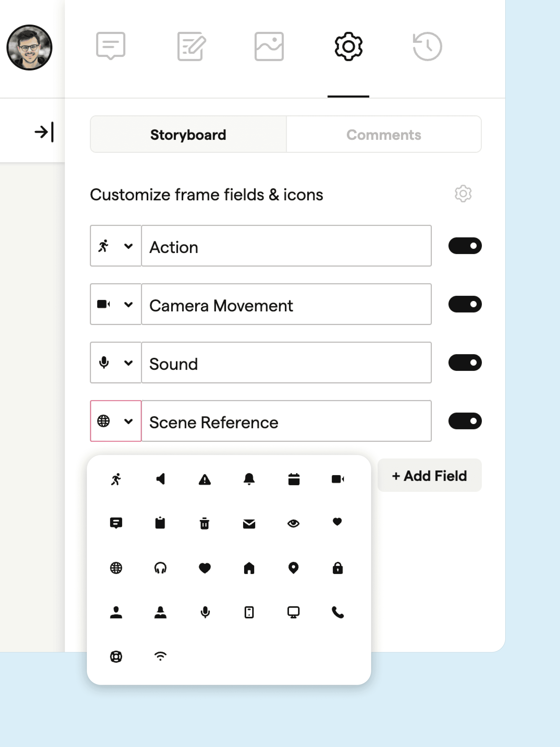
Task: Select the location pin icon in the picker
Action: 294,568
